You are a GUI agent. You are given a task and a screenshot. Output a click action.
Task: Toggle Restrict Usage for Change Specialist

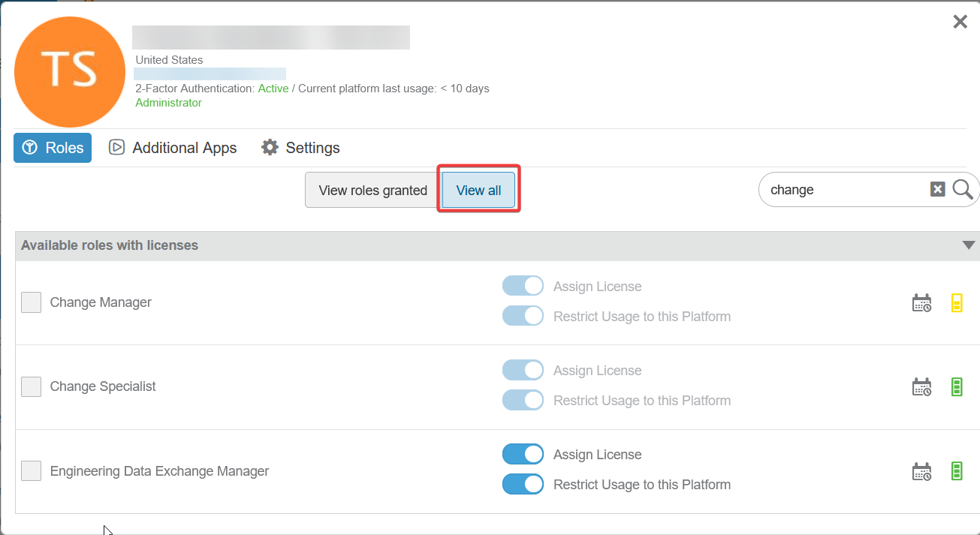[x=523, y=400]
